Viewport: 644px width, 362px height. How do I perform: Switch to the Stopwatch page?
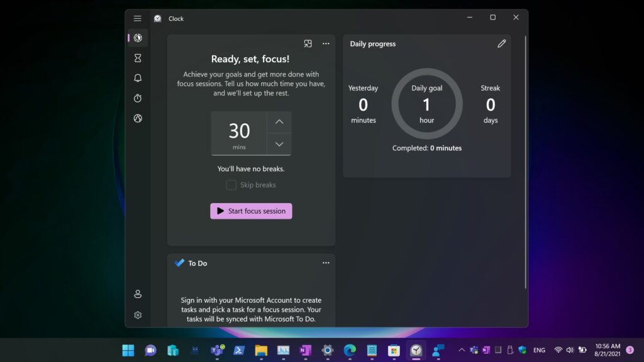coord(138,98)
